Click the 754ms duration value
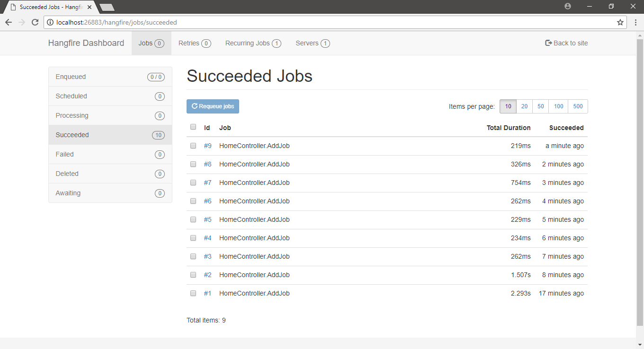644x349 pixels. 520,183
